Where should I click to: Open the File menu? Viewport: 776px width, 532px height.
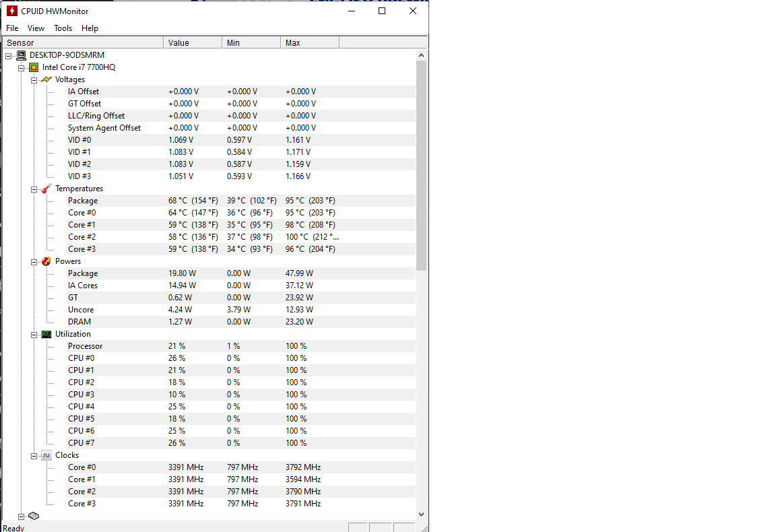coord(12,28)
